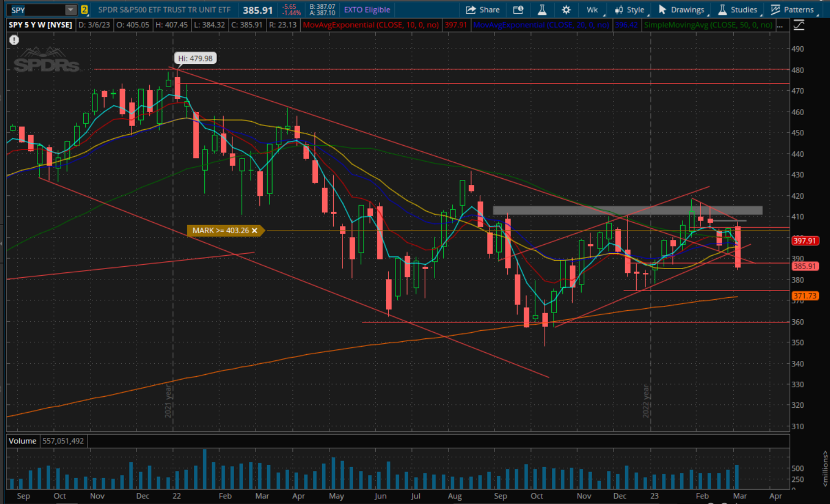This screenshot has height=504, width=830.
Task: Click the R: 23.13 range value
Action: pyautogui.click(x=283, y=25)
